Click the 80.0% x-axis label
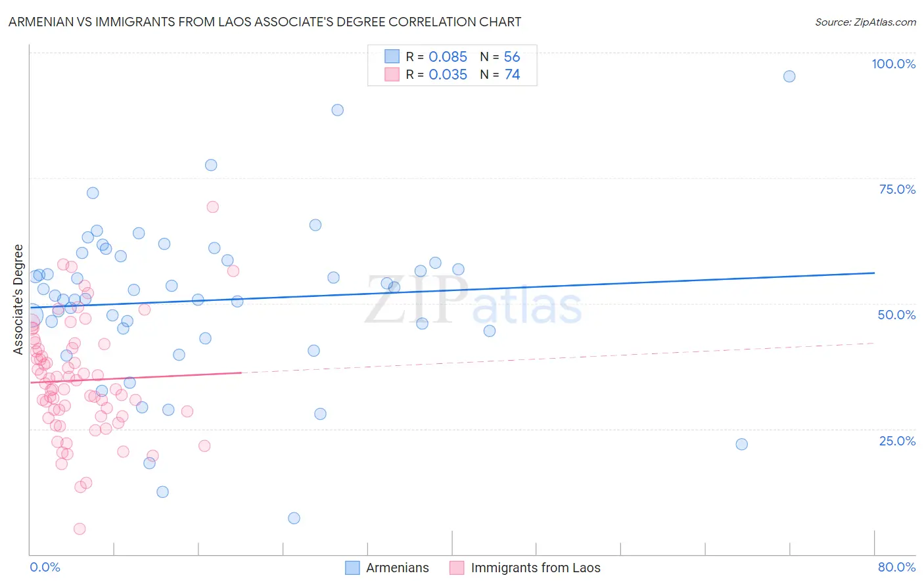The width and height of the screenshot is (924, 586). point(896,567)
